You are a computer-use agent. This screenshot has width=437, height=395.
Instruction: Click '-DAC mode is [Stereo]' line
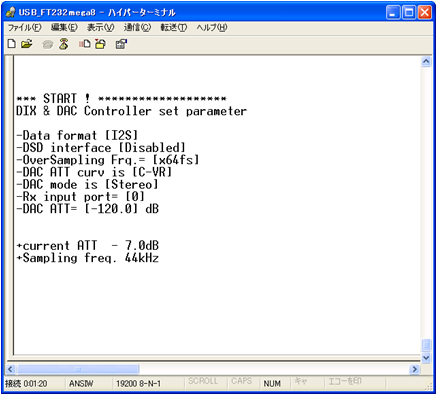pyautogui.click(x=87, y=184)
